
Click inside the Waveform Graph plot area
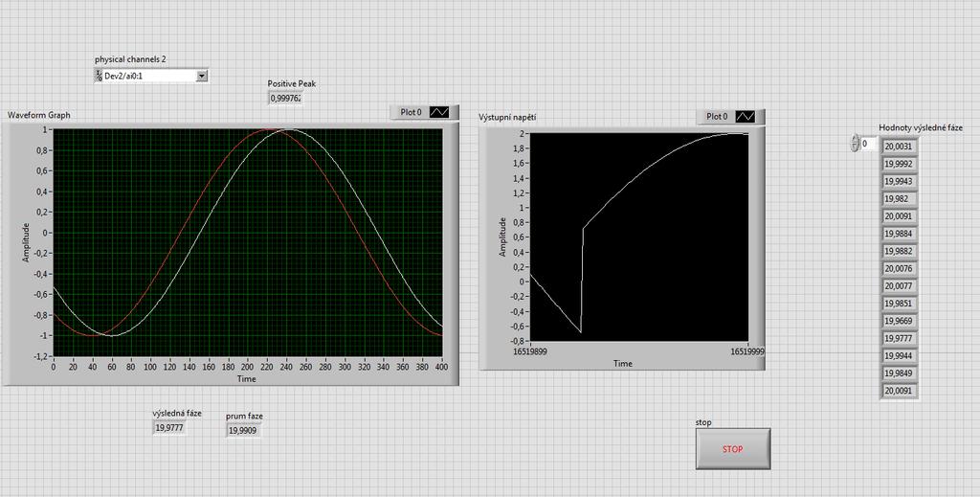click(248, 242)
